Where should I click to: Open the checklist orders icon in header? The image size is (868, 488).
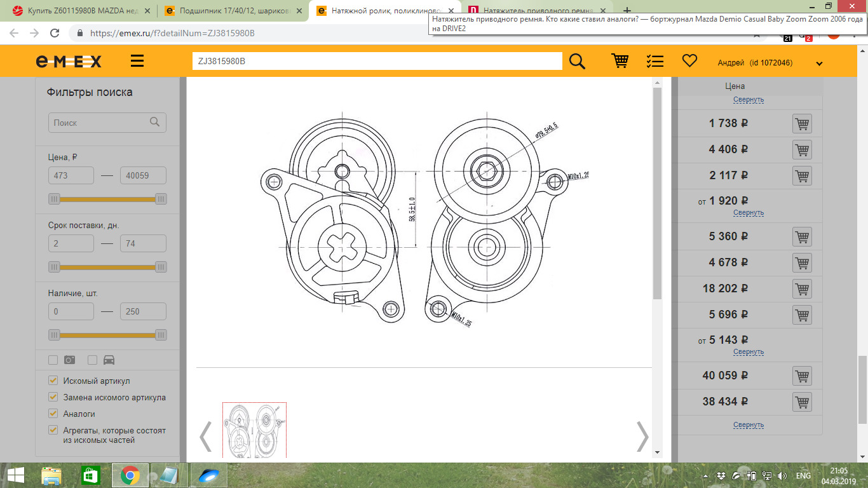pyautogui.click(x=654, y=61)
